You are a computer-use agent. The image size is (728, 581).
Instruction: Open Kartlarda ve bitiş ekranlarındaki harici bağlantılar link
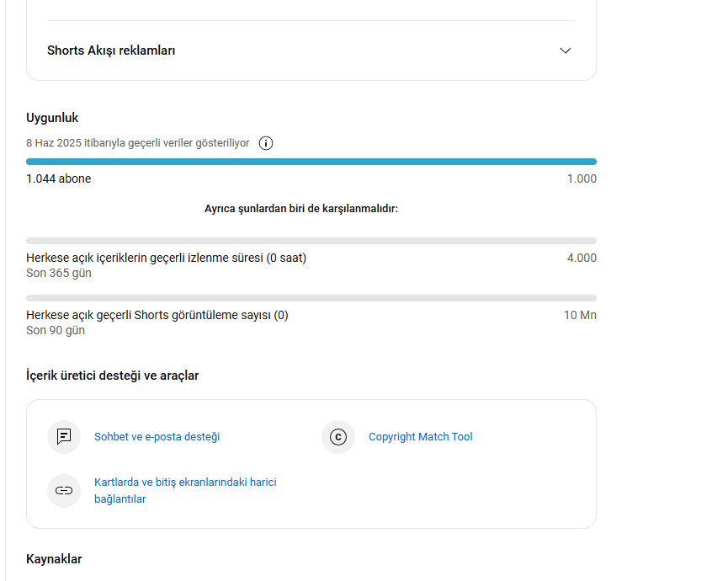(185, 490)
